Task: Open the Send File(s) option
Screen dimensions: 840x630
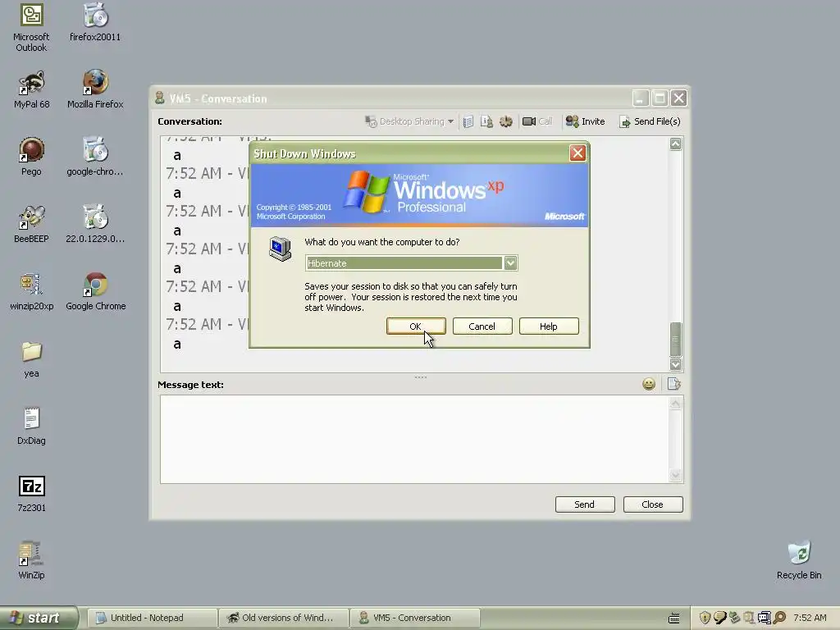Action: (650, 121)
